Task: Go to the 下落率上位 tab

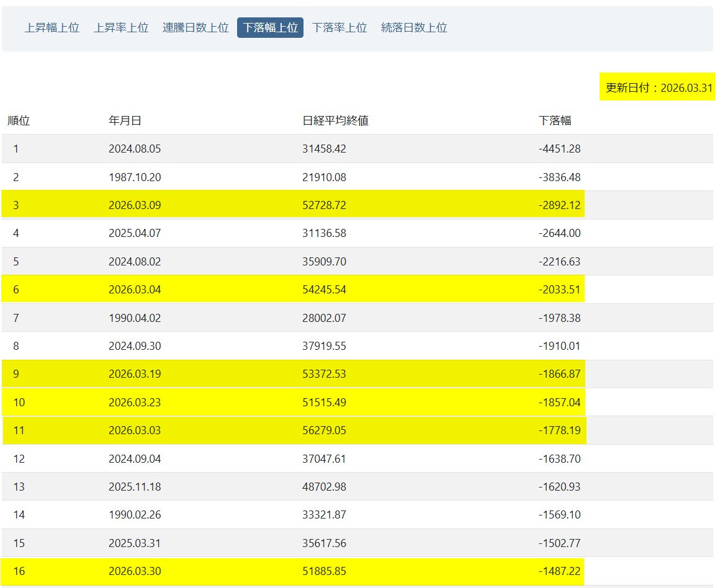Action: tap(340, 28)
